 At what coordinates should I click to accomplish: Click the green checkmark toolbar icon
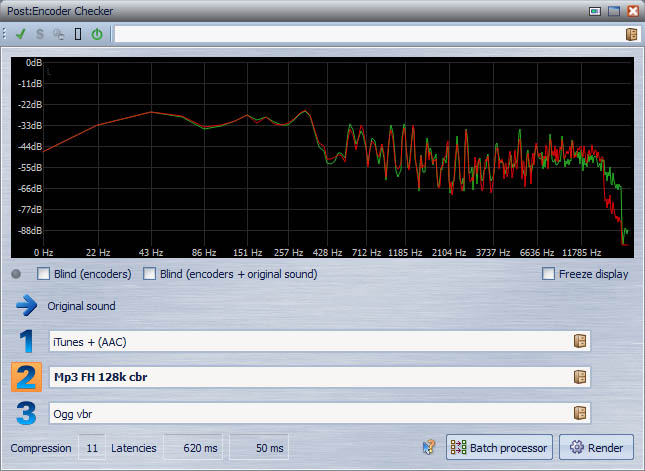point(21,34)
